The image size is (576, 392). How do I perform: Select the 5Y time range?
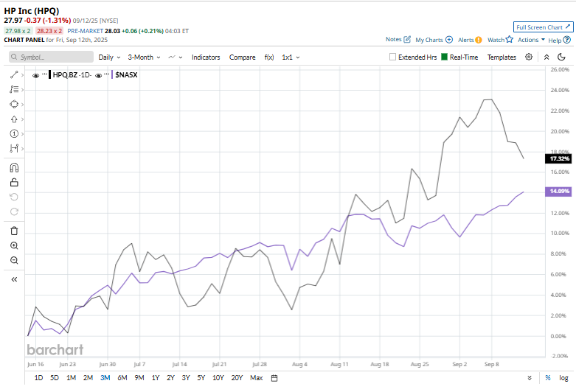(x=201, y=378)
